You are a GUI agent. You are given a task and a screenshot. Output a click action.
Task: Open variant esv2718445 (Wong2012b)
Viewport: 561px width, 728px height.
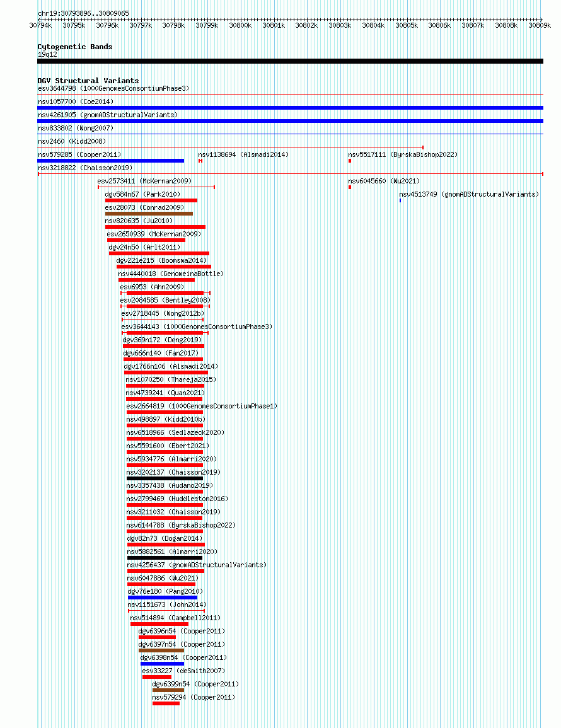pyautogui.click(x=163, y=313)
